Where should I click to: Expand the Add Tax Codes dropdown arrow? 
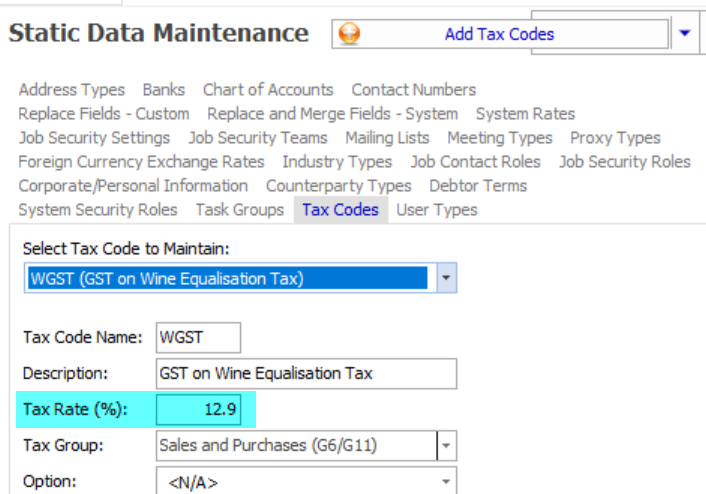685,34
